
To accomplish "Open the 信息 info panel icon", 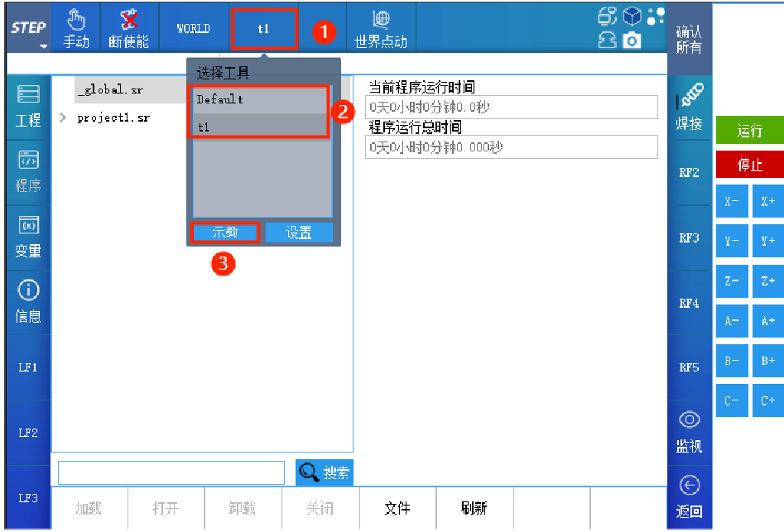I will pyautogui.click(x=28, y=302).
